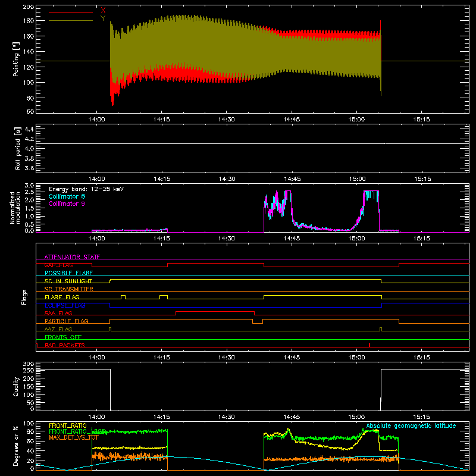Image resolution: width=476 pixels, height=476 pixels.
Task: Click the 14:00 tick label under Flags plot
Action: tap(96, 358)
